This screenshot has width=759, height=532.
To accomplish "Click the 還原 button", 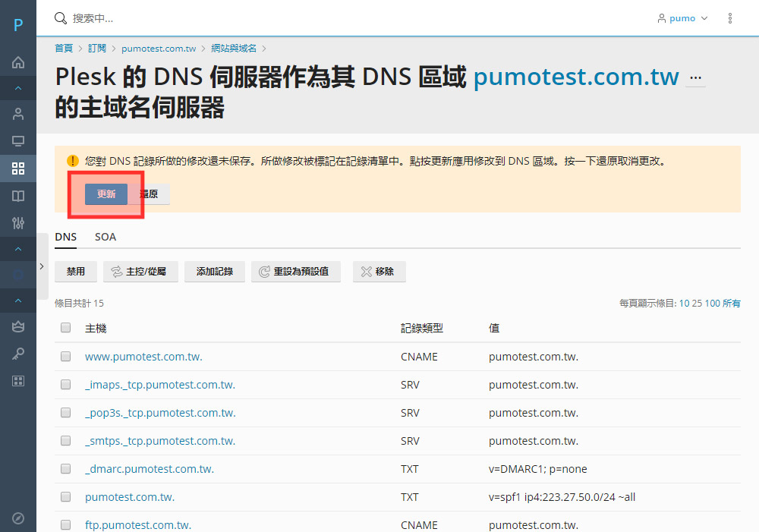I will 149,194.
